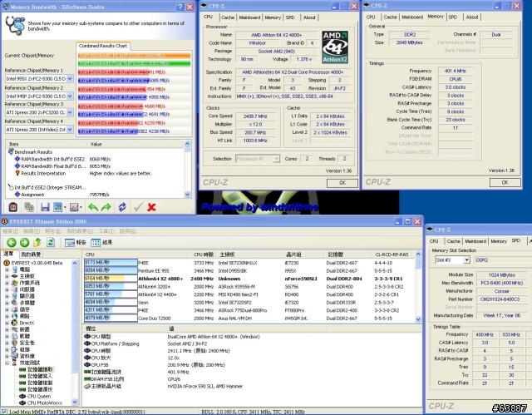Select the Combined Results Chart tab in Sandra
The height and width of the screenshot is (415, 532).
point(103,46)
